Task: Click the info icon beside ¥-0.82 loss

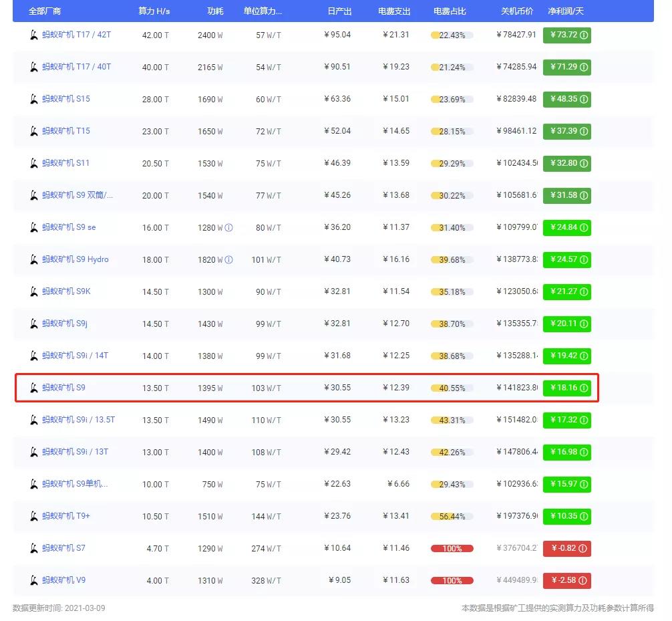Action: (x=583, y=548)
